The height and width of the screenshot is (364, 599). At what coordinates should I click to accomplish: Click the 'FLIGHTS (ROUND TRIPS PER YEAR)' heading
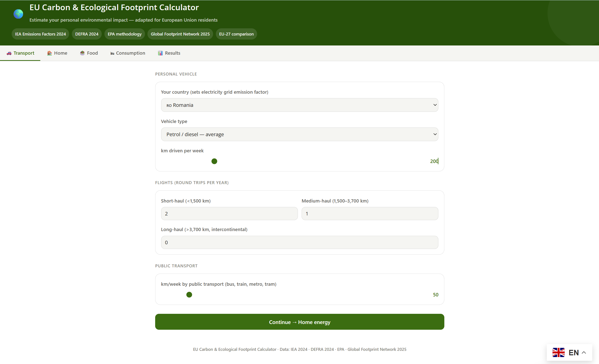click(192, 183)
